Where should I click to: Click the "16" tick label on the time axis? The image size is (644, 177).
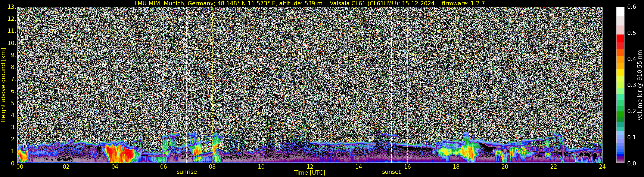407,167
